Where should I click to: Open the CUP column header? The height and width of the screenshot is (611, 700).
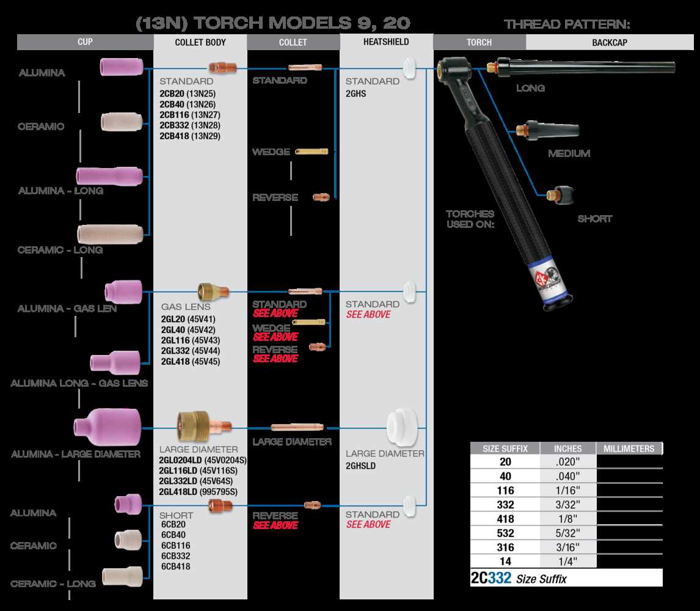pyautogui.click(x=85, y=42)
